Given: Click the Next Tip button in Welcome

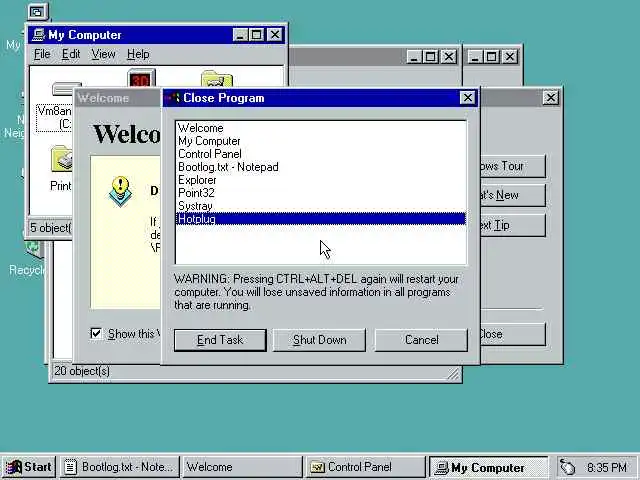Looking at the screenshot, I should pos(513,225).
